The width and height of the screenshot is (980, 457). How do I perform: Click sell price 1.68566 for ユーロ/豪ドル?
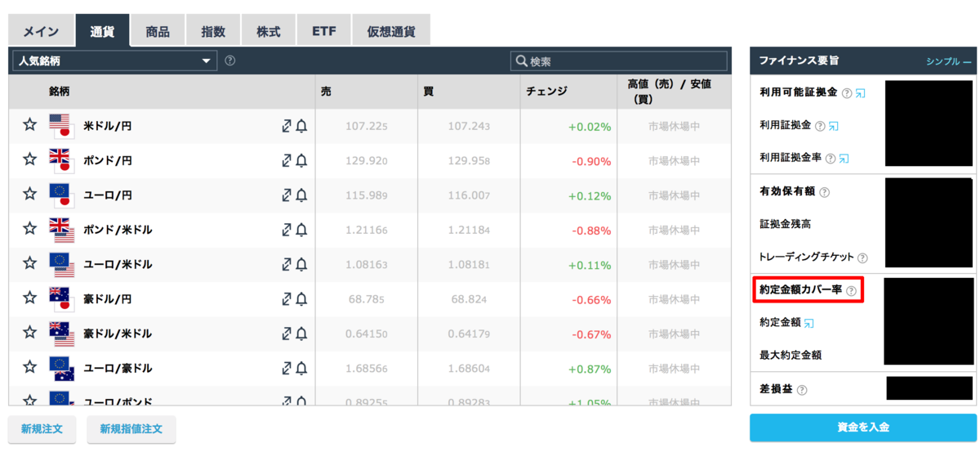[367, 369]
